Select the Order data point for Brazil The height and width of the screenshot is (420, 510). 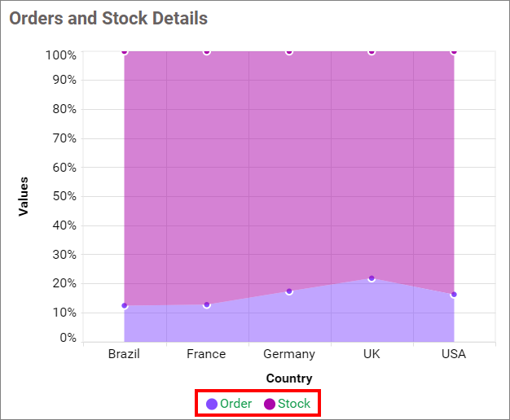[125, 305]
